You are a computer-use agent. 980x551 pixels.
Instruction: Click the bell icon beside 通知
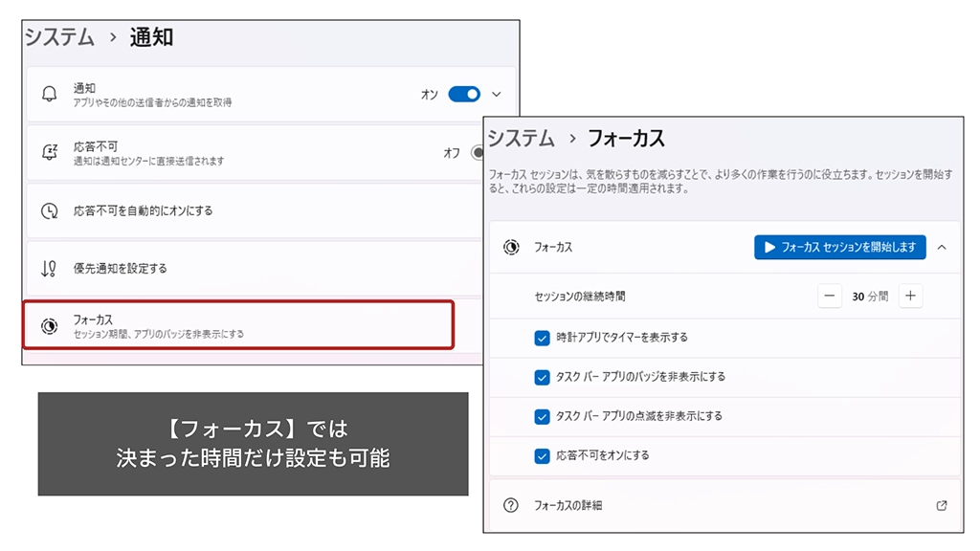click(x=50, y=95)
